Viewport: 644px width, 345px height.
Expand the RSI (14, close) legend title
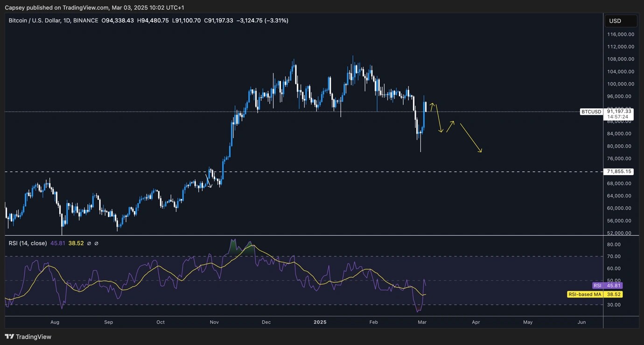pyautogui.click(x=28, y=243)
